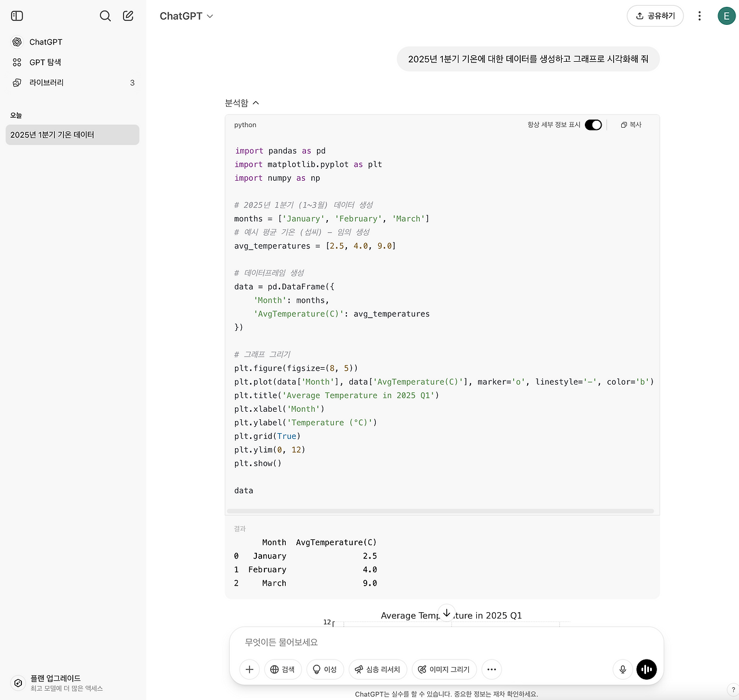Click the python language label
This screenshot has width=739, height=700.
point(245,125)
